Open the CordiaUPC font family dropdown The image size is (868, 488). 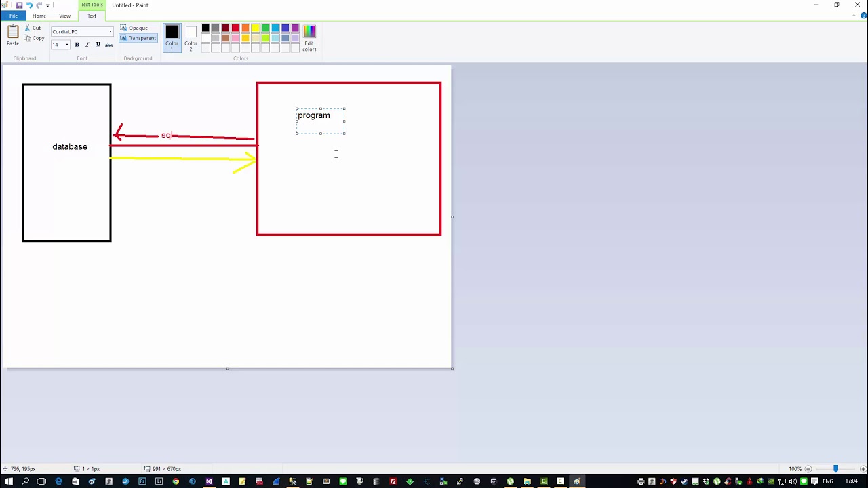click(x=110, y=31)
